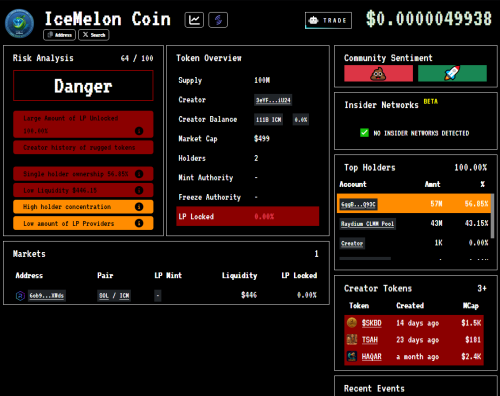Open the $SKBD creator token
Image resolution: width=500 pixels, height=396 pixels.
tap(371, 323)
